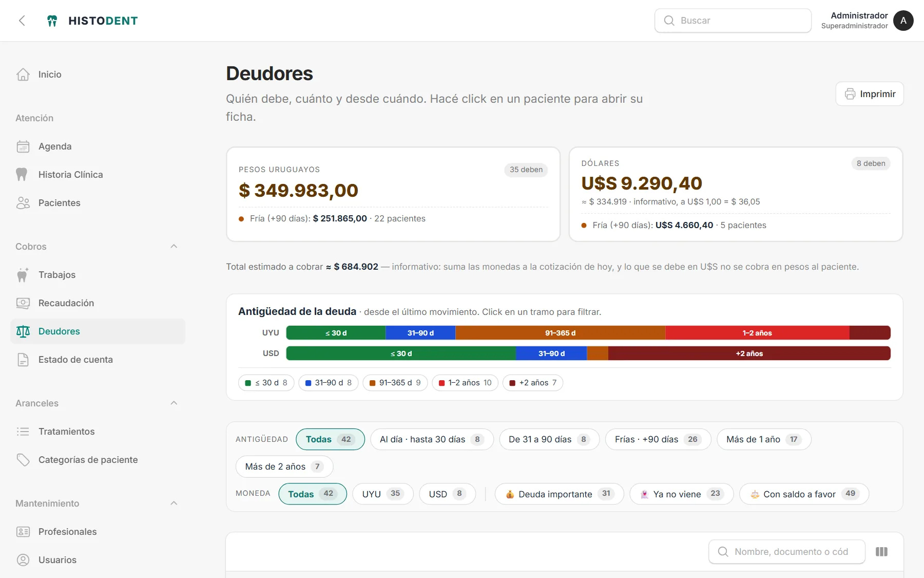Click the ≤ 30 d legend chip
This screenshot has height=578, width=924.
pyautogui.click(x=266, y=383)
